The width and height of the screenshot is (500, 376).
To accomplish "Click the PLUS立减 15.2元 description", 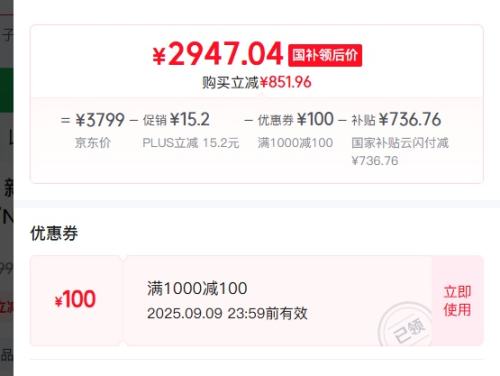I will point(191,143).
